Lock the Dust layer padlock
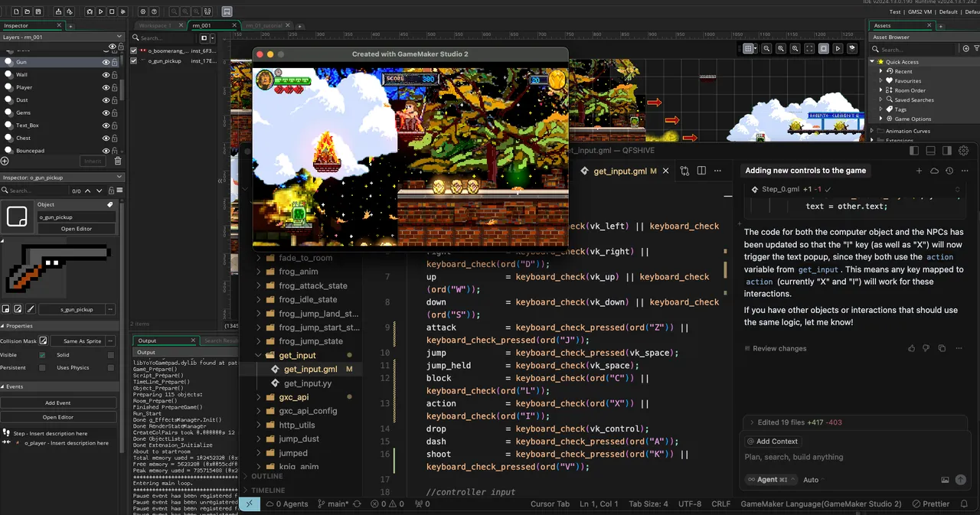 point(115,100)
